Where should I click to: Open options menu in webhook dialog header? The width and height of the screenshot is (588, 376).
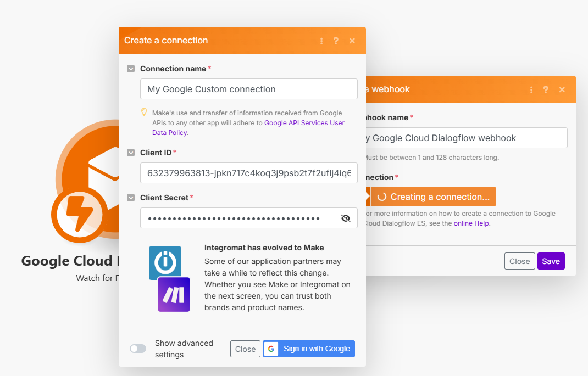(531, 90)
